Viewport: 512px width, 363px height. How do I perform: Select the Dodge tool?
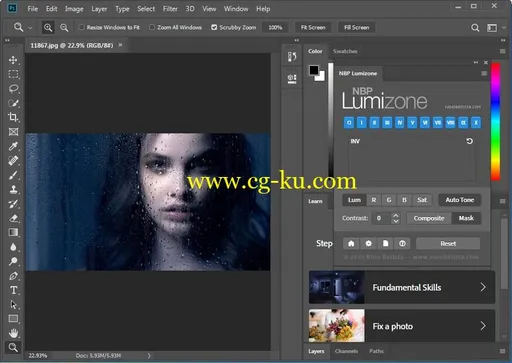13,261
